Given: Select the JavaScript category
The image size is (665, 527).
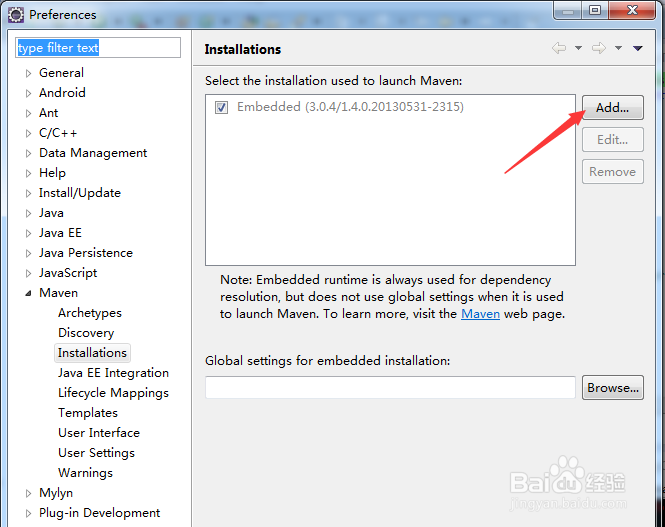Looking at the screenshot, I should pyautogui.click(x=68, y=273).
